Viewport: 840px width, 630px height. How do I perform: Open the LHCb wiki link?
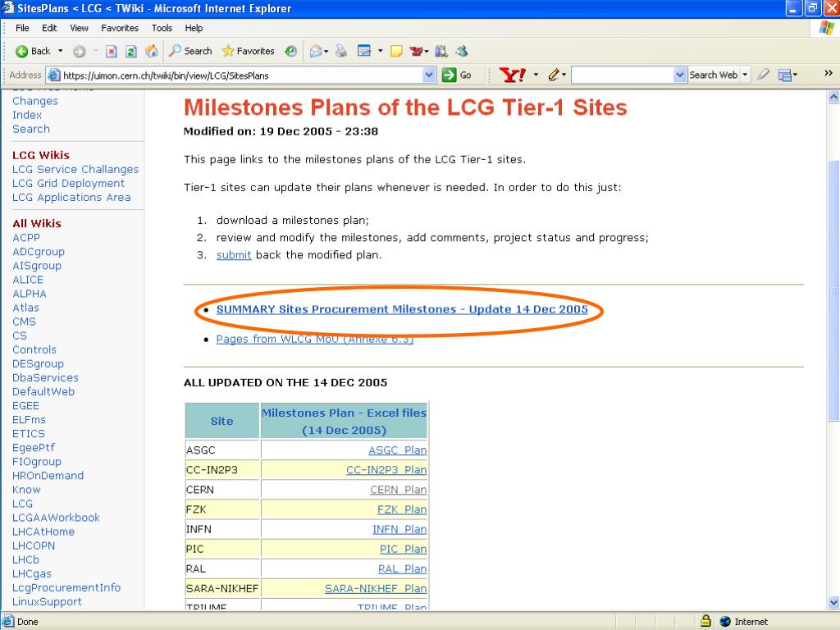click(x=25, y=559)
